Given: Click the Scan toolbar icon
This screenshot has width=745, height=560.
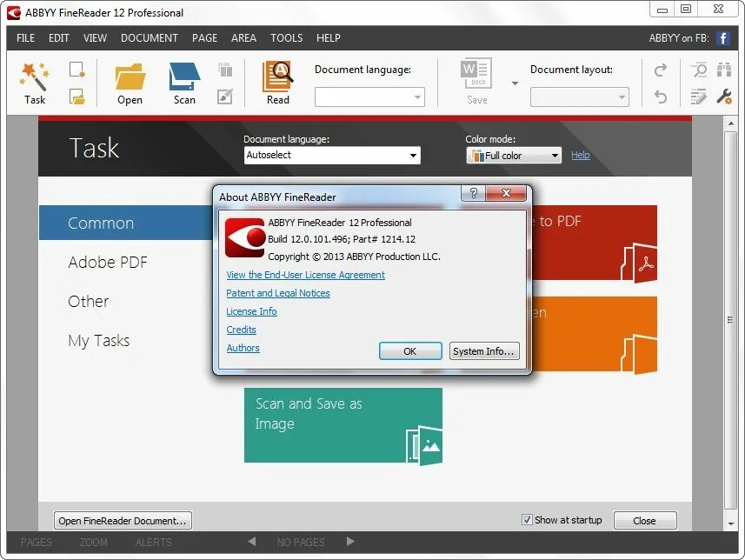Looking at the screenshot, I should click(184, 83).
